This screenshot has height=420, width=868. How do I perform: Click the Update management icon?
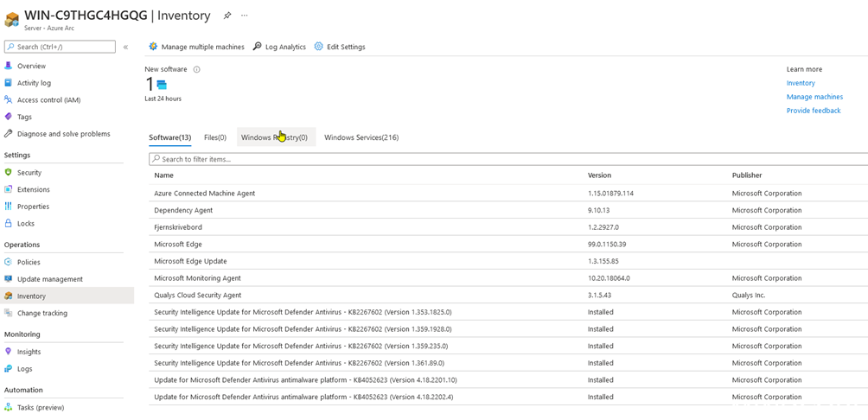pos(8,279)
